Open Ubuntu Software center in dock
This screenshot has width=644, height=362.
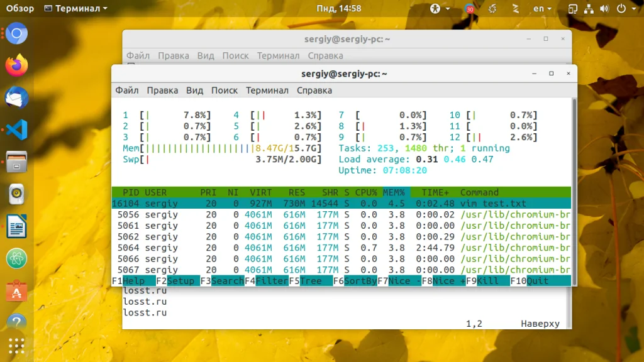pyautogui.click(x=17, y=291)
